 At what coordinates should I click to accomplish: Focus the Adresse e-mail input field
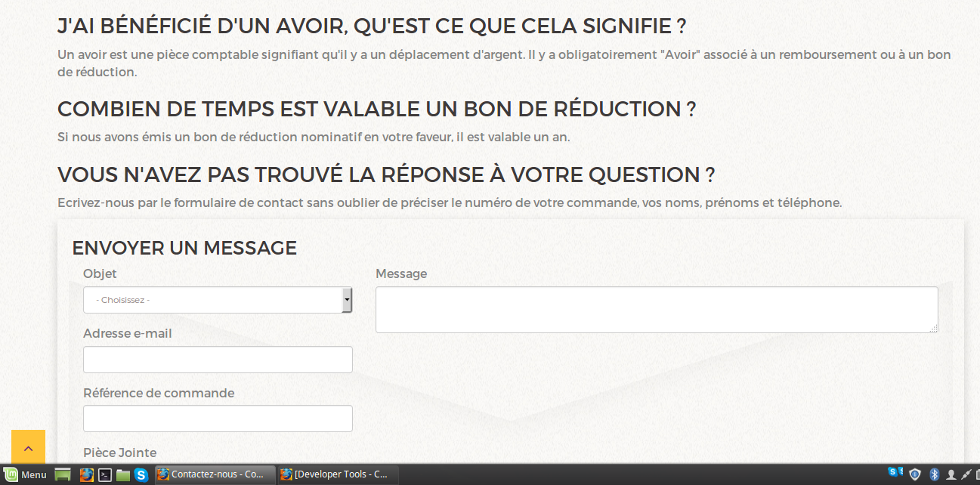pyautogui.click(x=218, y=360)
